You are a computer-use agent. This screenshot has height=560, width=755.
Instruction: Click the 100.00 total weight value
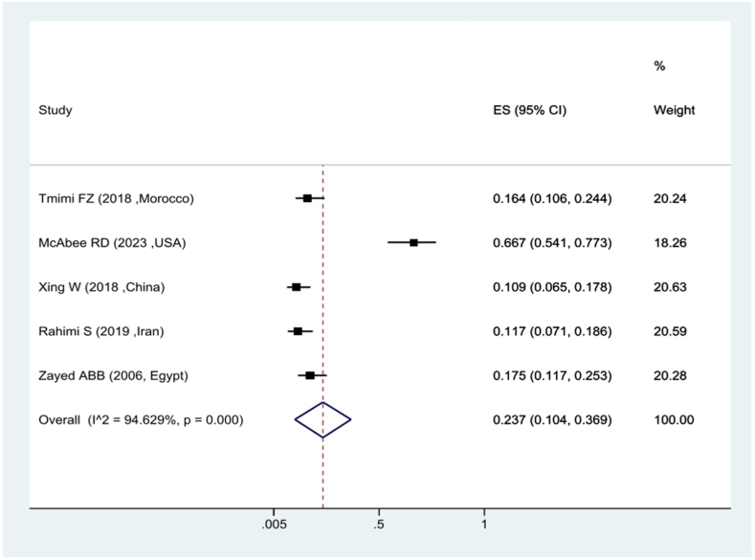674,420
